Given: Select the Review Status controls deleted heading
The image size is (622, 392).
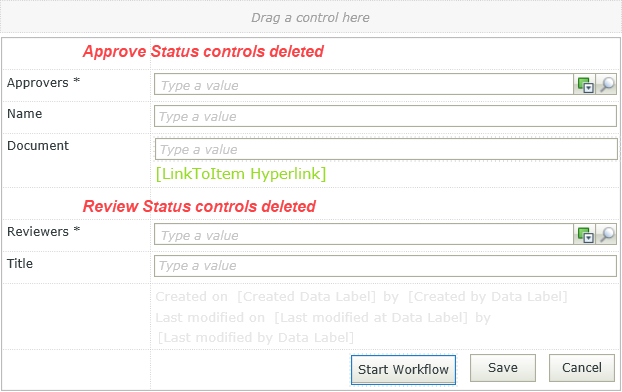Looking at the screenshot, I should tap(199, 206).
